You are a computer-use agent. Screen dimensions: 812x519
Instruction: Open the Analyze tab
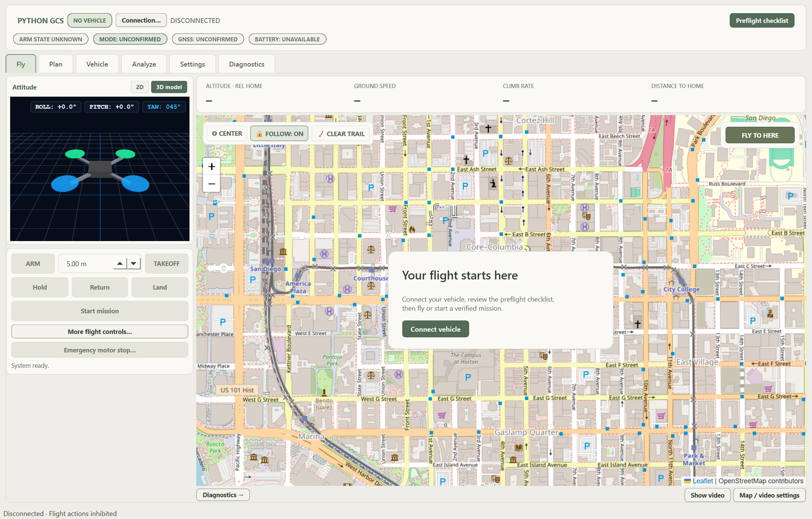tap(144, 64)
